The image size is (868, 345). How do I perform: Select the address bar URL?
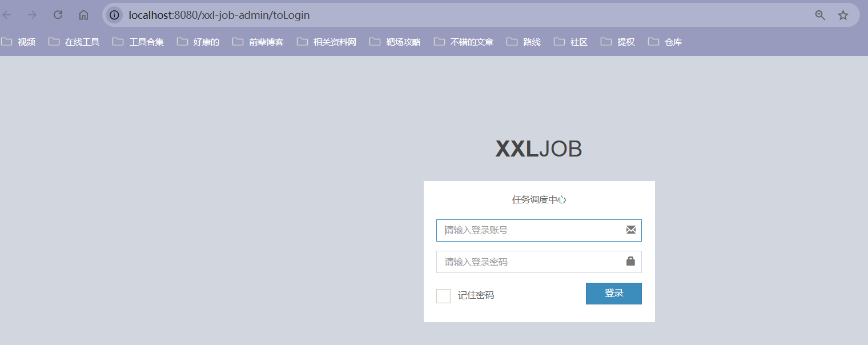pos(219,15)
